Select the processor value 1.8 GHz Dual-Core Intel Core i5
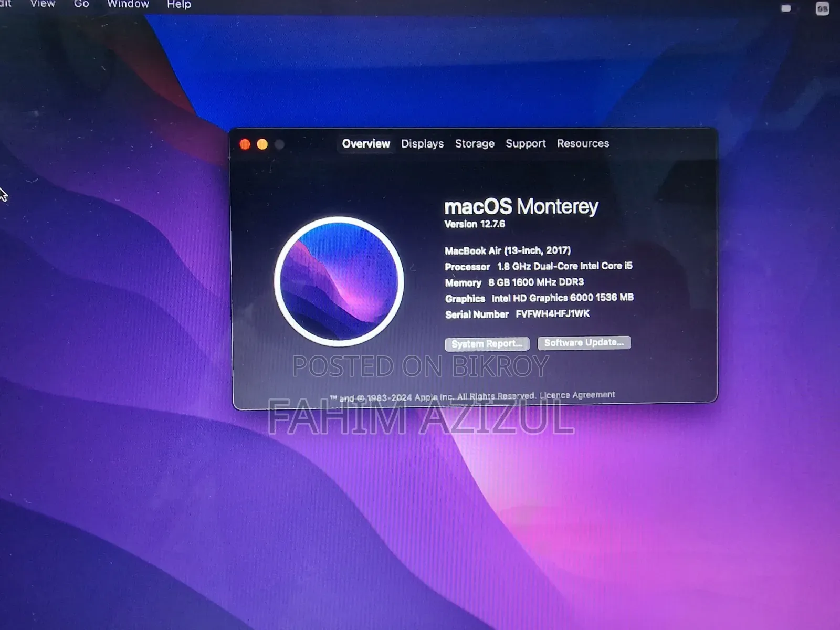Screen dimensions: 840x630 (565, 266)
